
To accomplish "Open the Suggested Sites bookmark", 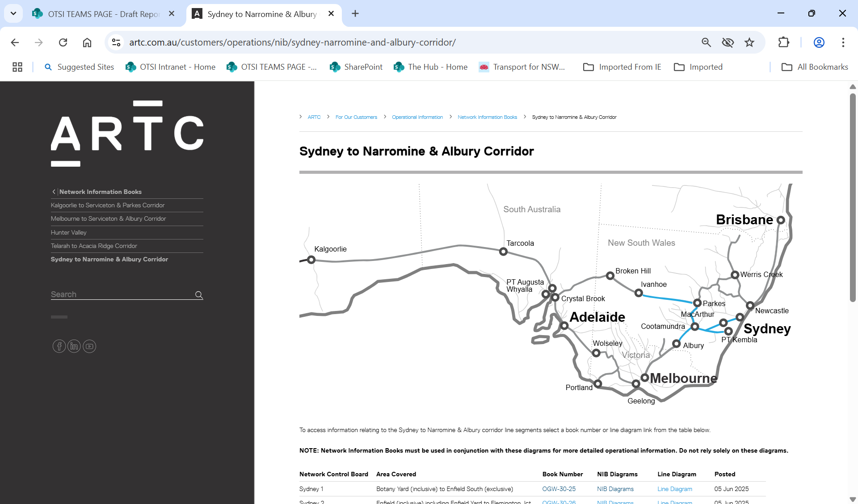I will (79, 67).
